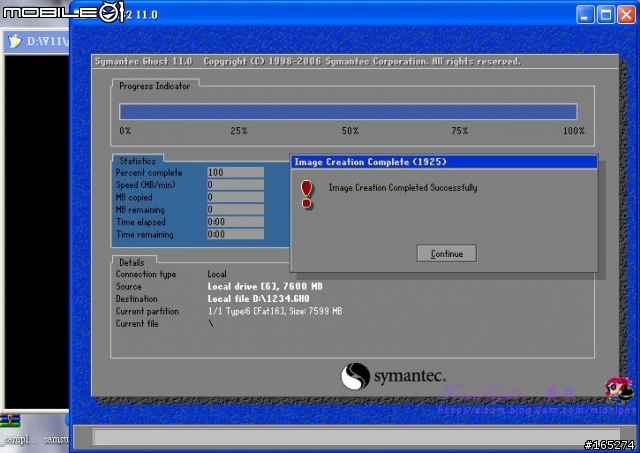Screen dimensions: 640x453
Task: Click the 'Current partition' label
Action: click(147, 311)
